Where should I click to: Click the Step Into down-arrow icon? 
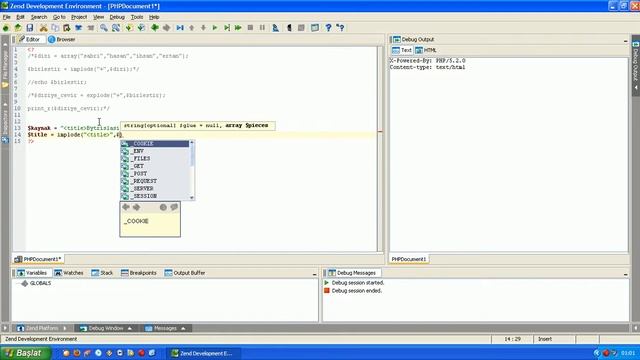click(203, 28)
